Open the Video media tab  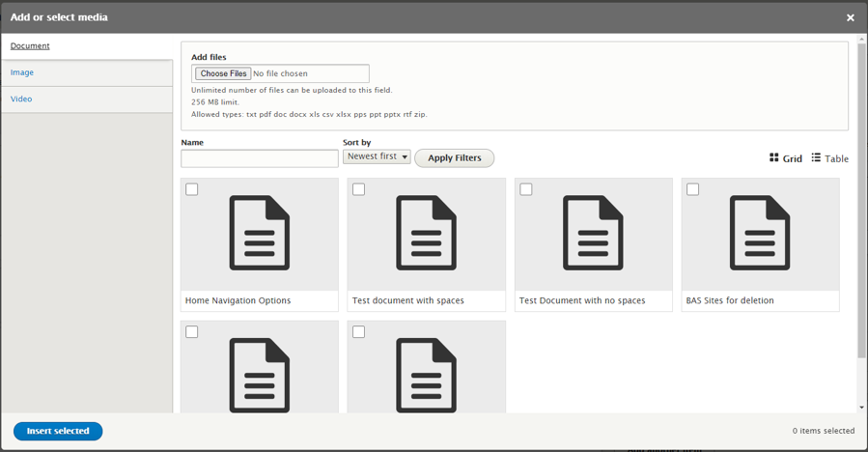[x=21, y=99]
